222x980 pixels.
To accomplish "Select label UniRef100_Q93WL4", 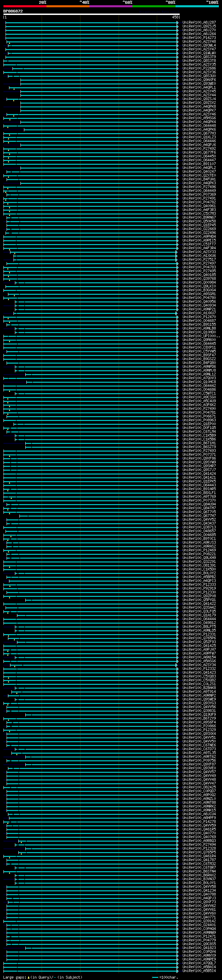I will (199, 45).
